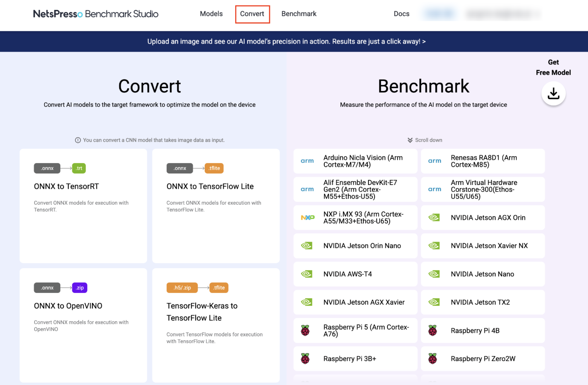Click the Scroll down double-chevron icon
Viewport: 588px width, 385px height.
pyautogui.click(x=410, y=140)
